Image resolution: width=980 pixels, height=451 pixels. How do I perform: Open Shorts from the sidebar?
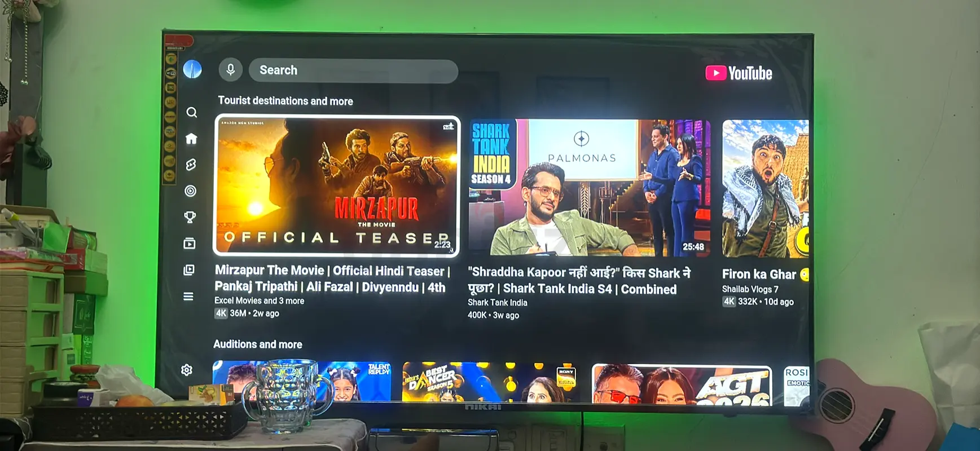coord(191,165)
